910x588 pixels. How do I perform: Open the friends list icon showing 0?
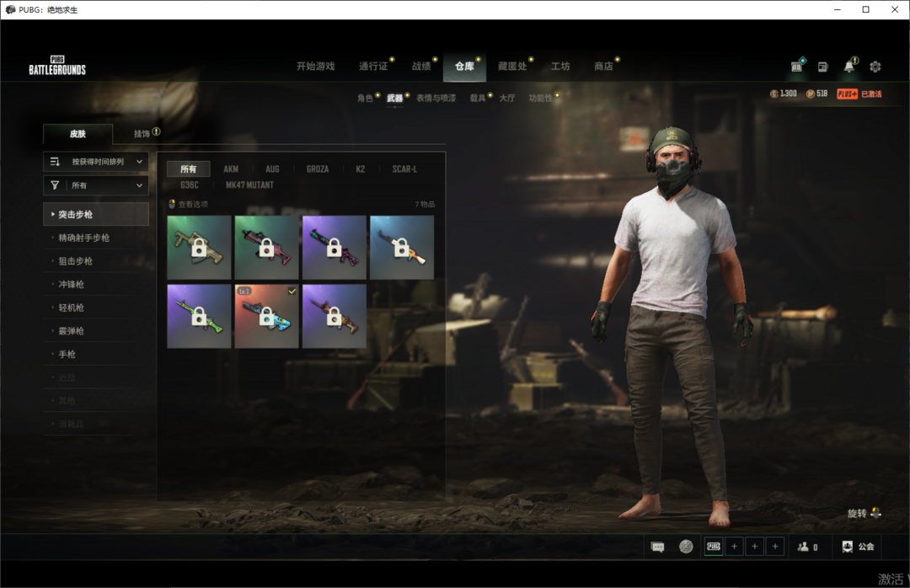point(807,547)
